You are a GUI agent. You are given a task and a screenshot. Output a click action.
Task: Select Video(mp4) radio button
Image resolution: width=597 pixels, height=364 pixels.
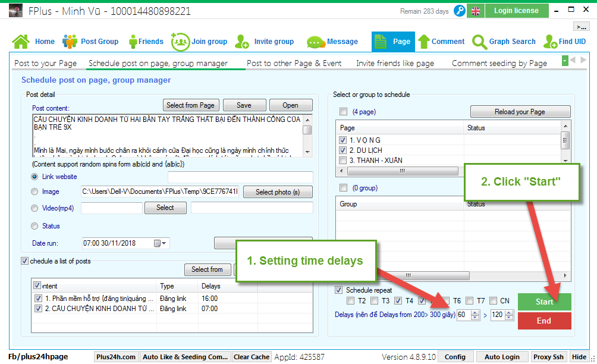(34, 208)
